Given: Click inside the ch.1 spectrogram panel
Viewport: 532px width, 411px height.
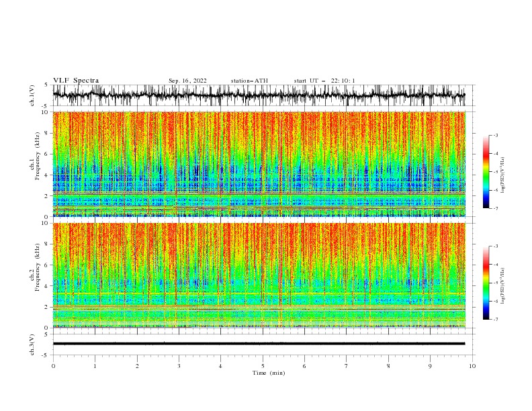Looking at the screenshot, I should pos(259,164).
